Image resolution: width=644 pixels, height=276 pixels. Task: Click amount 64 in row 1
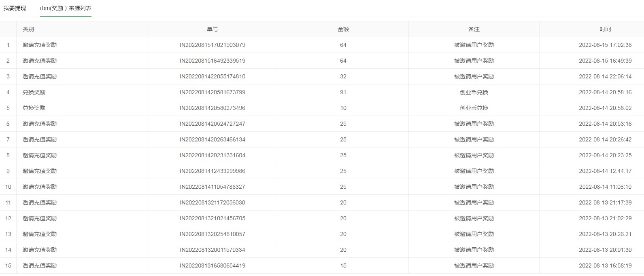tap(343, 45)
